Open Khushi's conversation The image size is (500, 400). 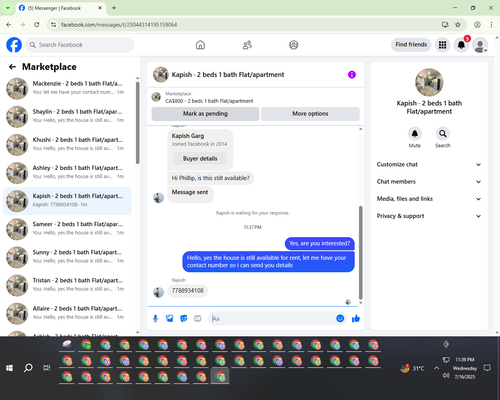67,144
